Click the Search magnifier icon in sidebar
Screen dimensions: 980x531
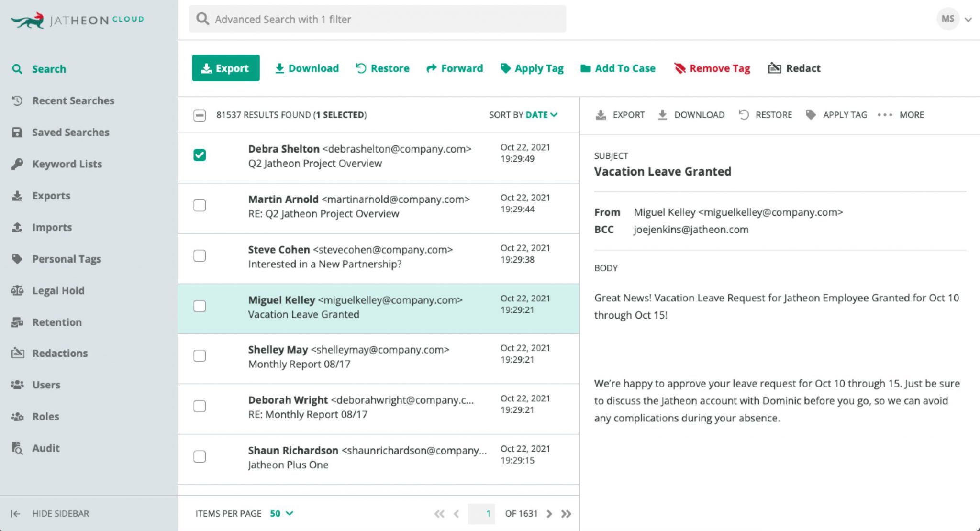(x=17, y=69)
